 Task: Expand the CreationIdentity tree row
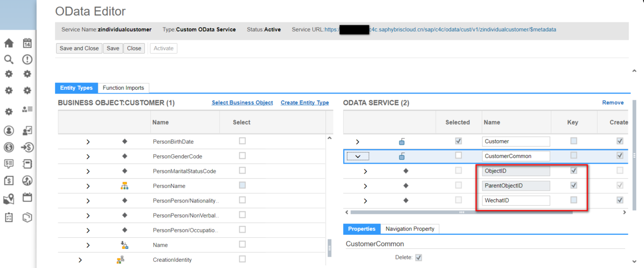pyautogui.click(x=80, y=260)
